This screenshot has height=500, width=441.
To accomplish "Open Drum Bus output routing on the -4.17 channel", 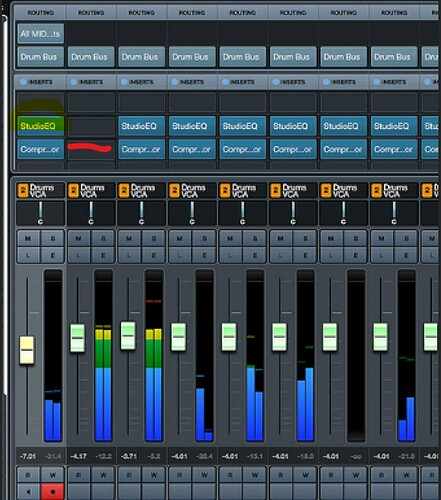I will click(x=91, y=57).
